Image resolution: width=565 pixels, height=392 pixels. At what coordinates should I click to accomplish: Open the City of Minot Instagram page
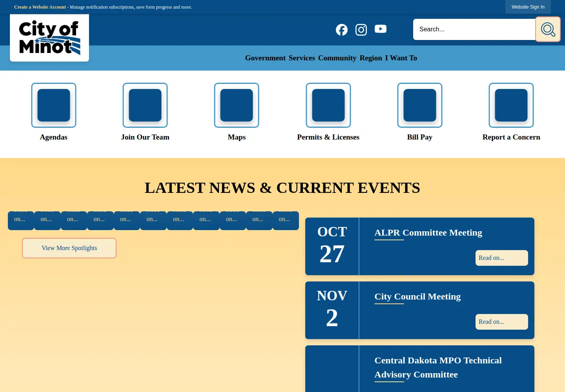[361, 30]
